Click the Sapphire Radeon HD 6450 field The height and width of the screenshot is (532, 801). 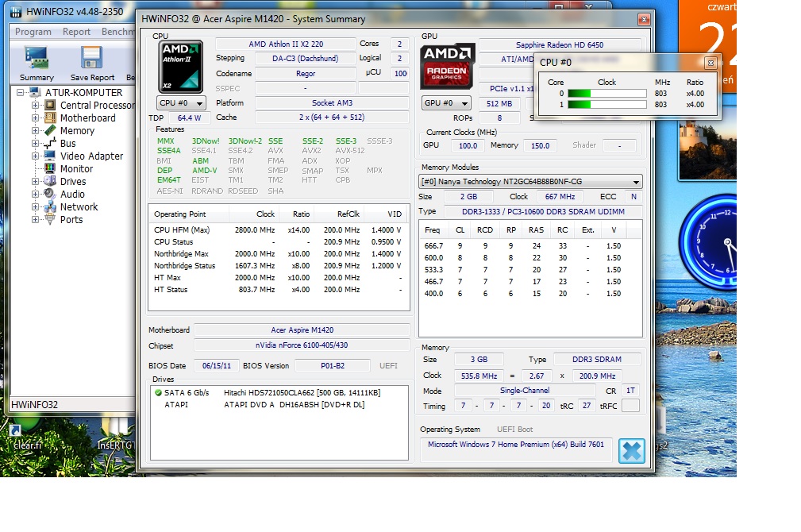pyautogui.click(x=560, y=45)
